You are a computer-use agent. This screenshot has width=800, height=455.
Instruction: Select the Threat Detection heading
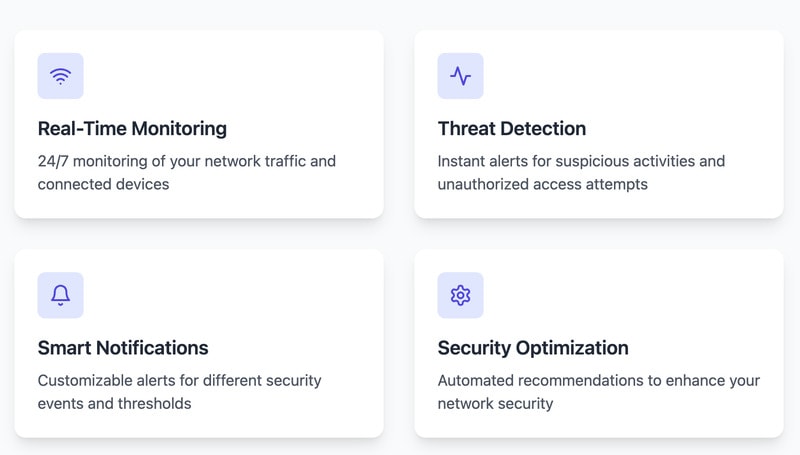tap(512, 129)
